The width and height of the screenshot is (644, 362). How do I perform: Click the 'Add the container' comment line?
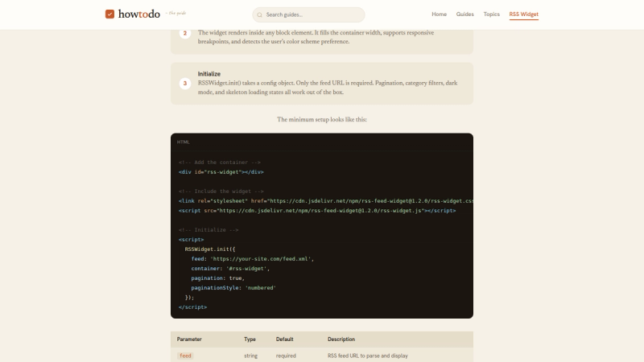219,162
